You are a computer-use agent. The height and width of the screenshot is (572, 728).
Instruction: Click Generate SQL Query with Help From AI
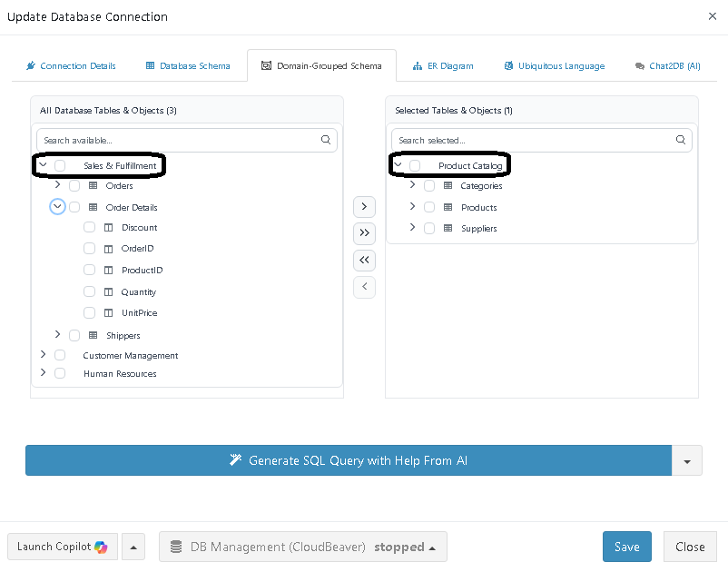point(349,461)
